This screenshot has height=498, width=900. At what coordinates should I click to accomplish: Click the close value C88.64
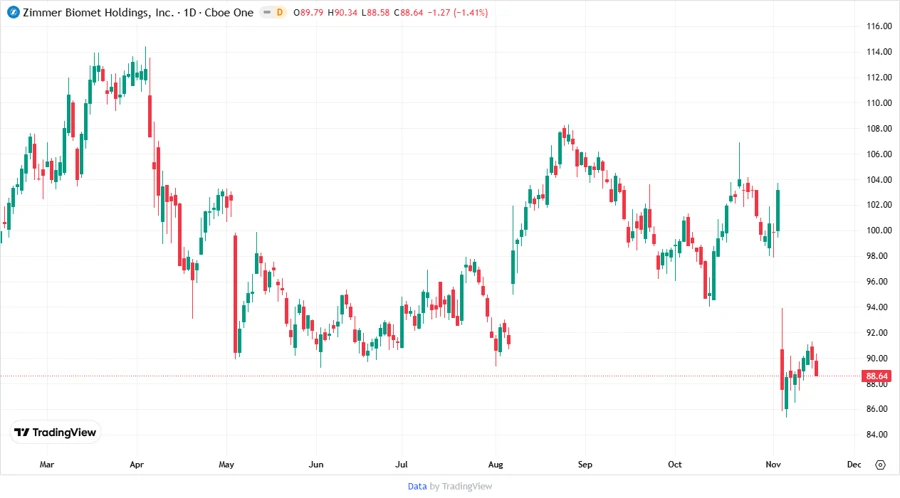pyautogui.click(x=409, y=13)
